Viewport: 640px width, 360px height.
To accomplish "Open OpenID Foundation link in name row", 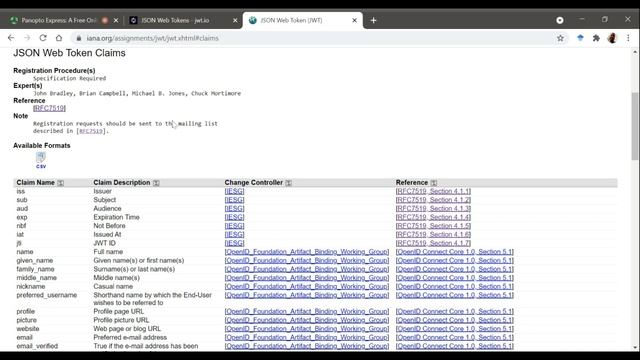I will pos(307,252).
